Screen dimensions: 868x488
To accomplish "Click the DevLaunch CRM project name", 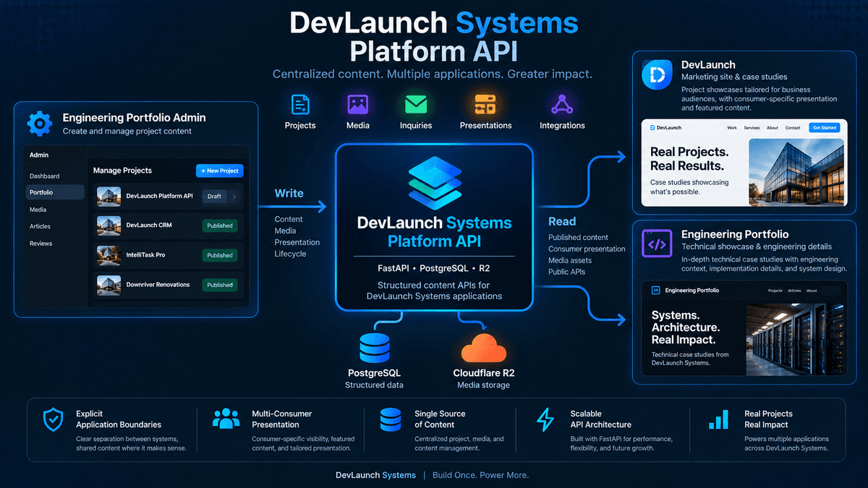I will 149,226.
